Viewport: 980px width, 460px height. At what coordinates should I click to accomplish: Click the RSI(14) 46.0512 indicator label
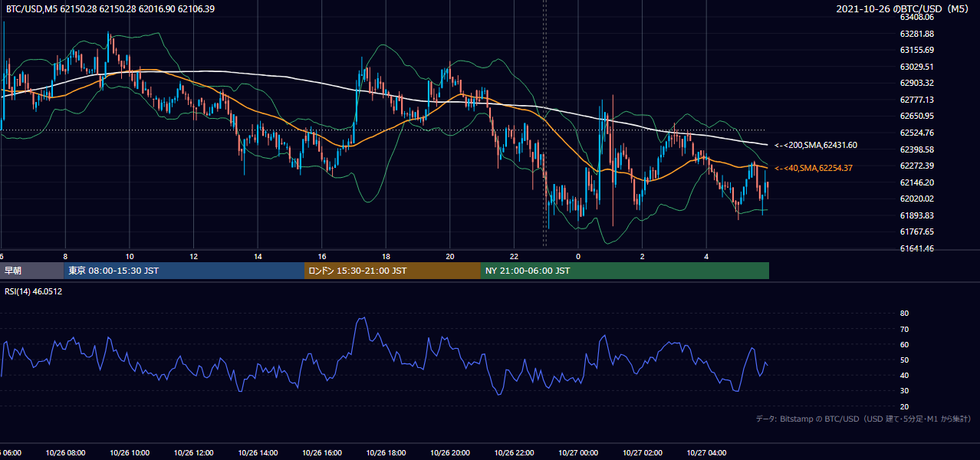tap(33, 291)
